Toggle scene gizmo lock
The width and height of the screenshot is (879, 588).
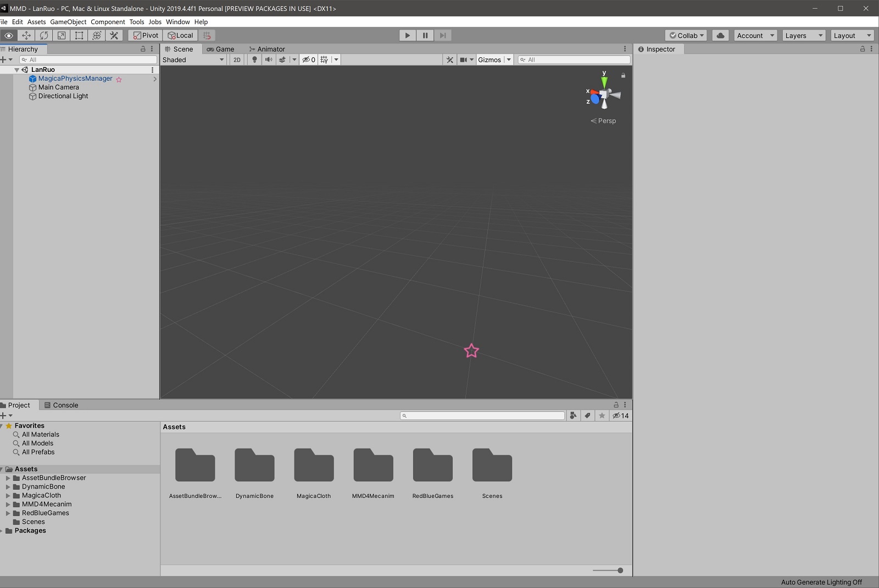pyautogui.click(x=623, y=75)
